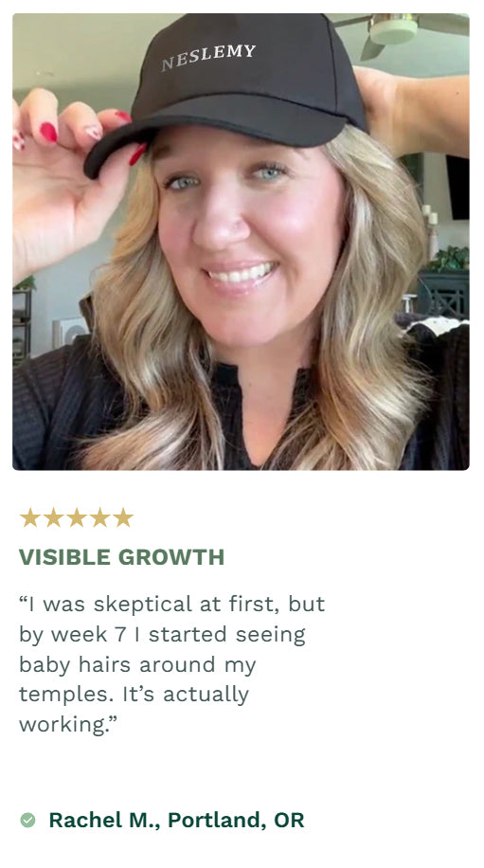This screenshot has width=484, height=868.
Task: Click reviewer name Rachel M., Portland, OR
Action: 176,820
